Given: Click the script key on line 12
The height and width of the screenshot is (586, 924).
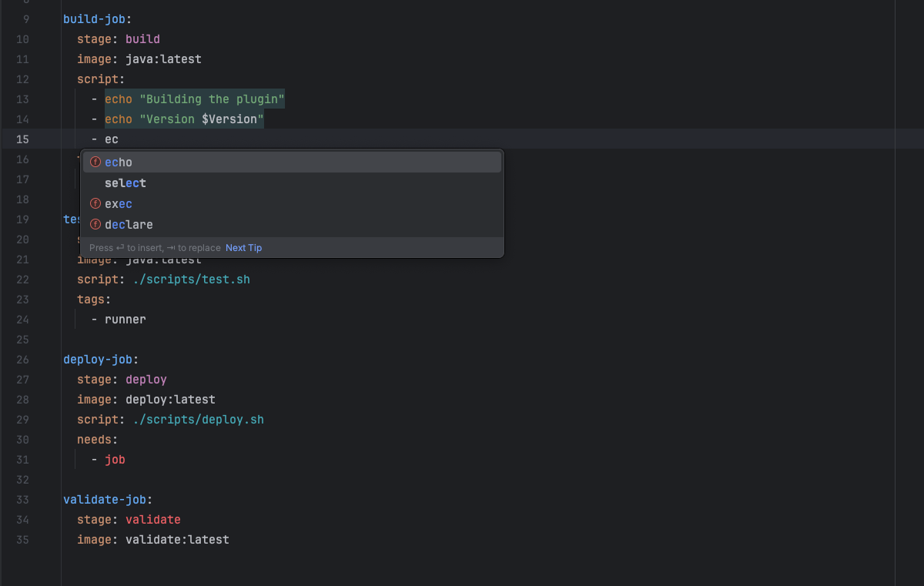Looking at the screenshot, I should click(97, 79).
